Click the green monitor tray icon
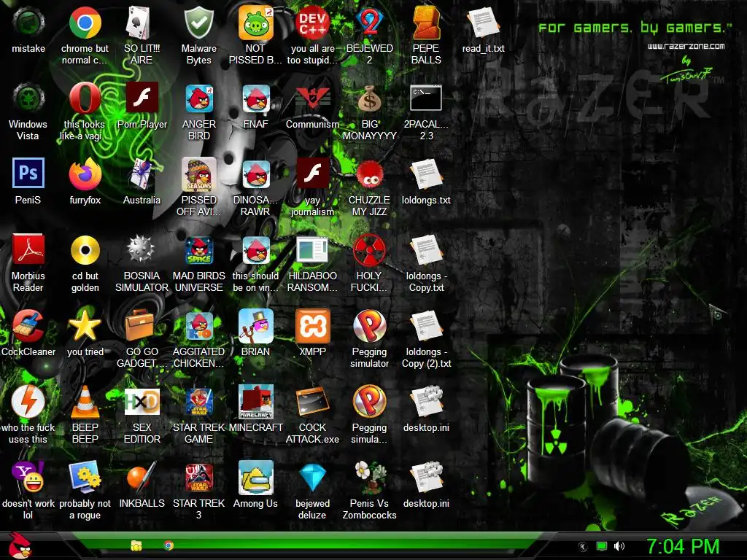747x560 pixels. (602, 546)
